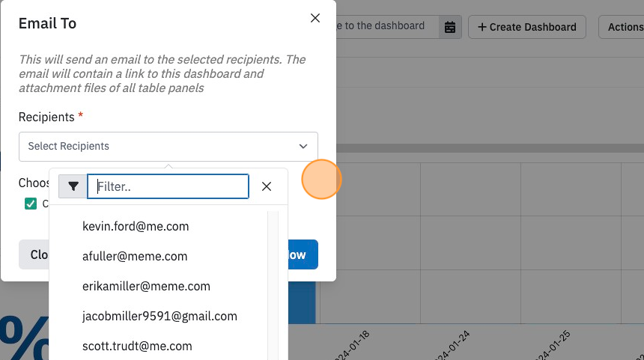
Task: Open the Actions menu button
Action: tap(622, 27)
